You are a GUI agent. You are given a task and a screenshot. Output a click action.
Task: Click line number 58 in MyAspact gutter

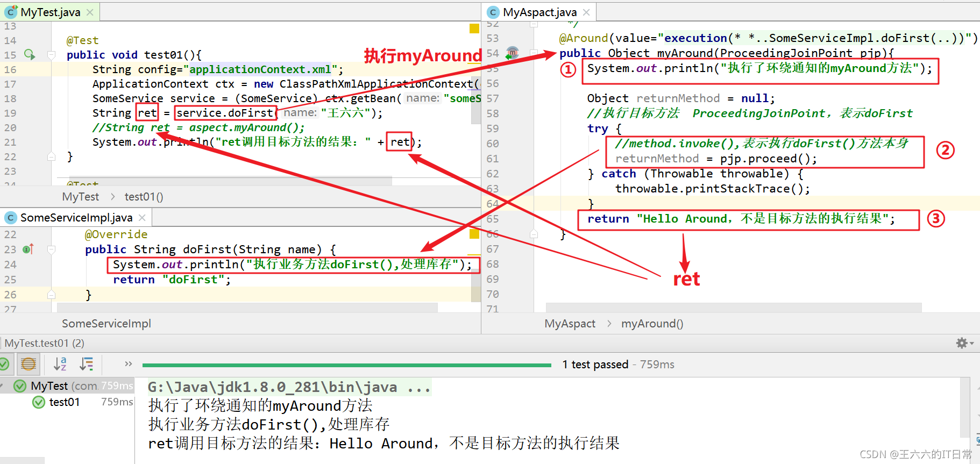click(x=493, y=113)
